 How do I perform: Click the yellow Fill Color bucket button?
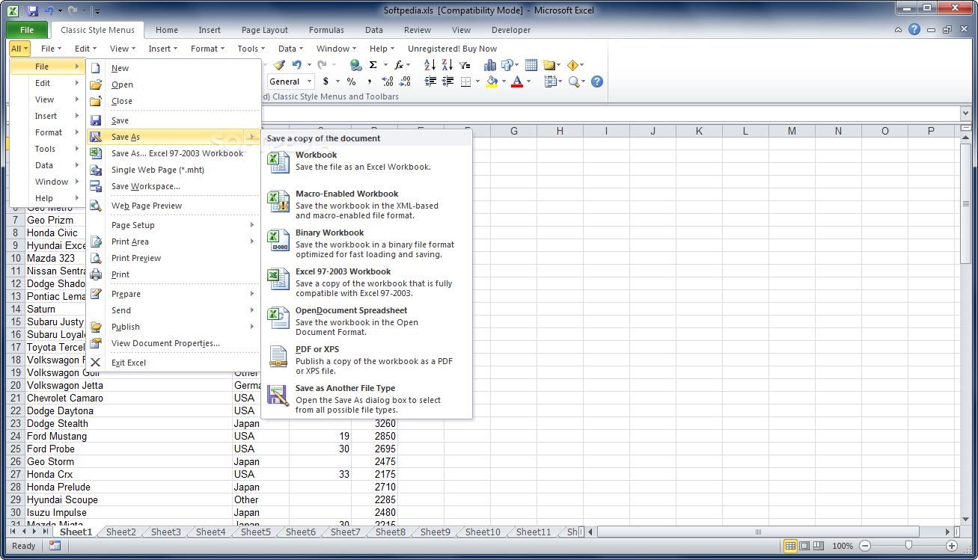[492, 81]
